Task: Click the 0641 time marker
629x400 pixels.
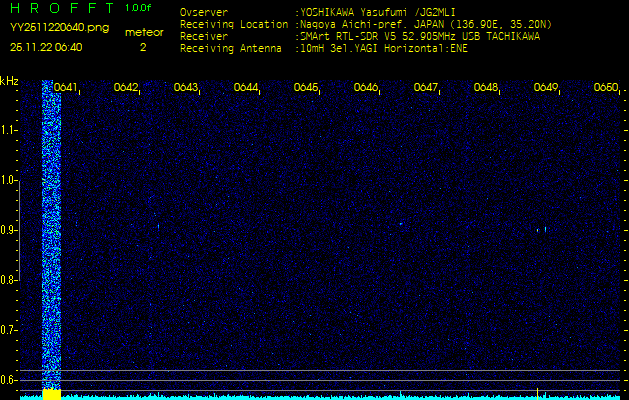Action: [66, 88]
